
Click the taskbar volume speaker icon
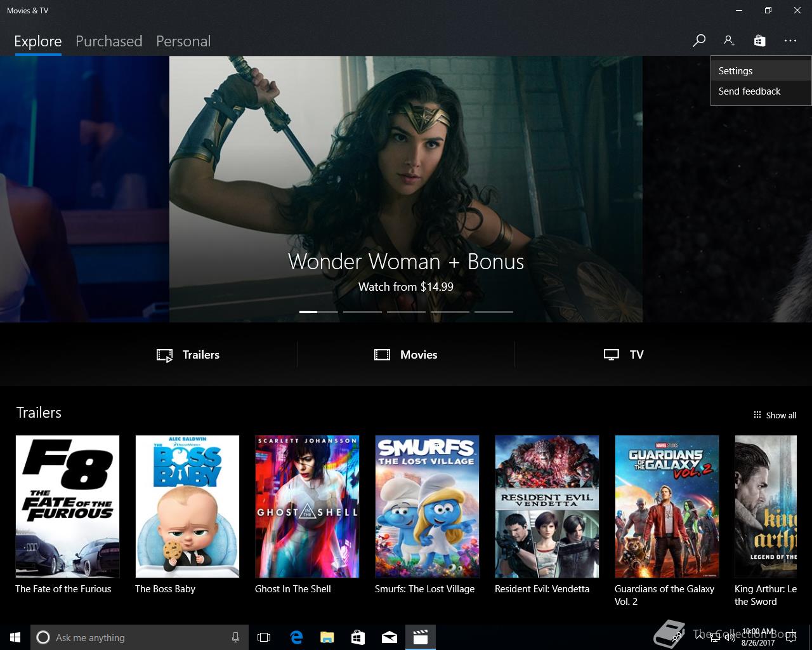point(731,637)
